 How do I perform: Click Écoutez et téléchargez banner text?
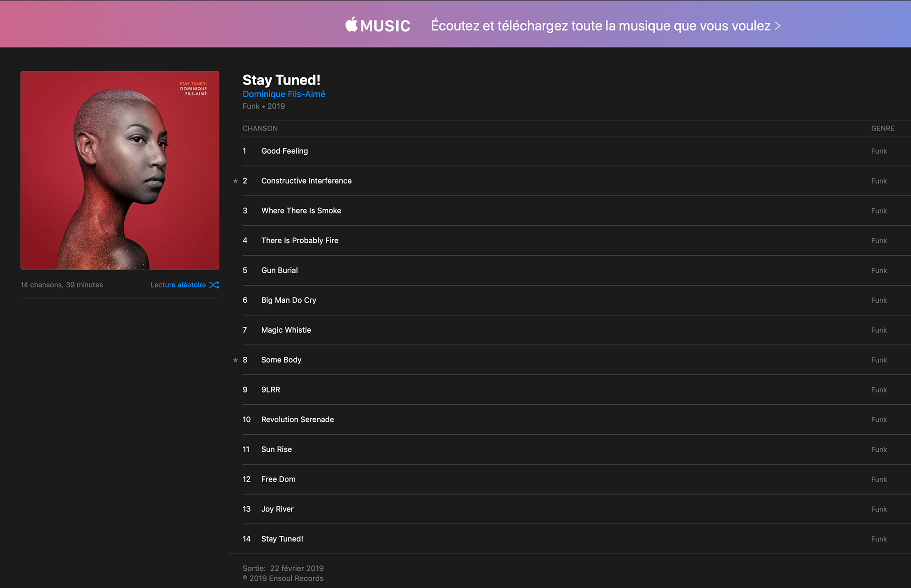[600, 26]
